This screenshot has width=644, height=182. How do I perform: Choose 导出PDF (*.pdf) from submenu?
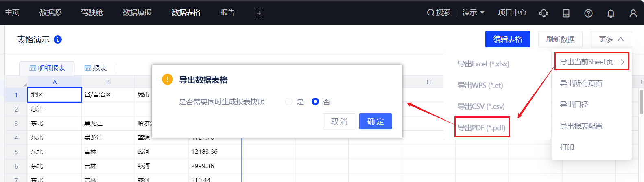tap(482, 127)
